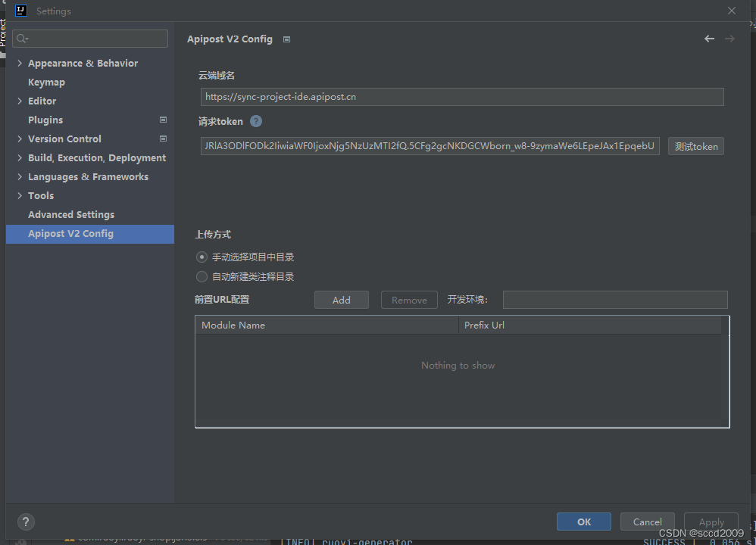Screen dimensions: 756x545
Task: Expand Version Control section
Action: click(20, 139)
